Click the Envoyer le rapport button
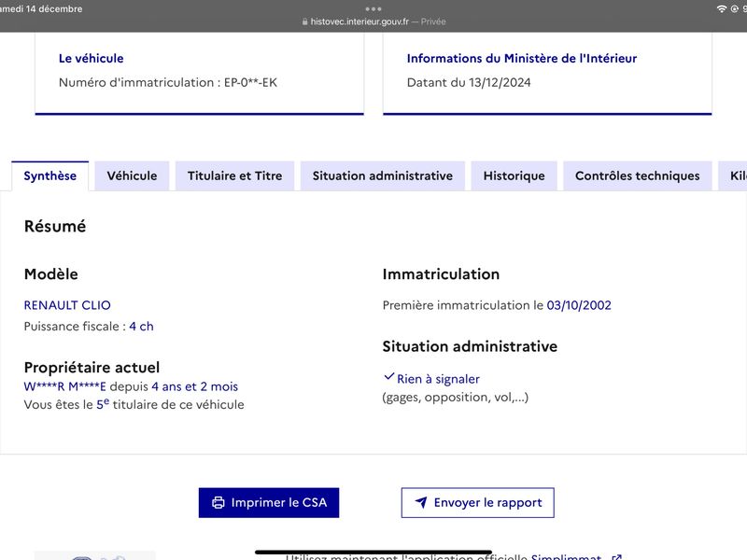This screenshot has width=747, height=560. coord(478,502)
